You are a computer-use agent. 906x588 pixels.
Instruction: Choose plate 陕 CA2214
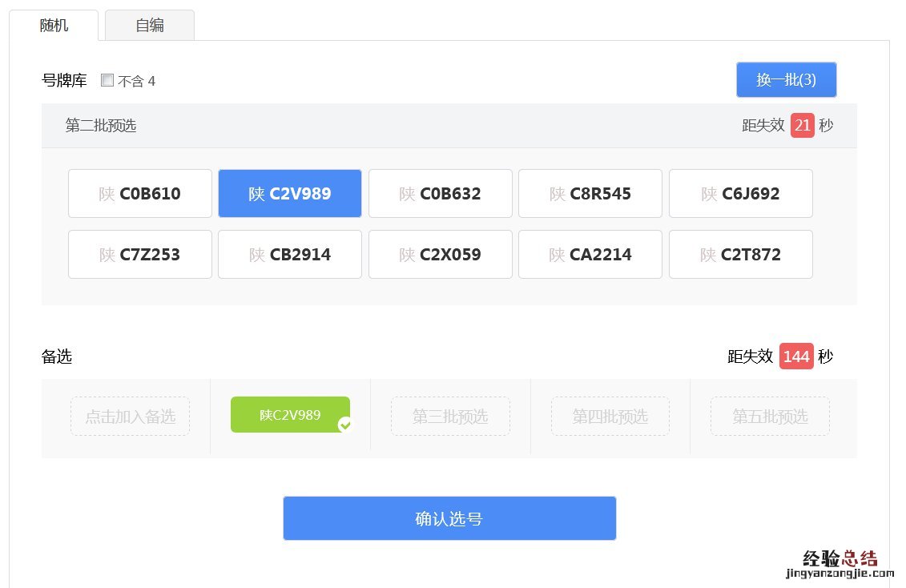[590, 255]
